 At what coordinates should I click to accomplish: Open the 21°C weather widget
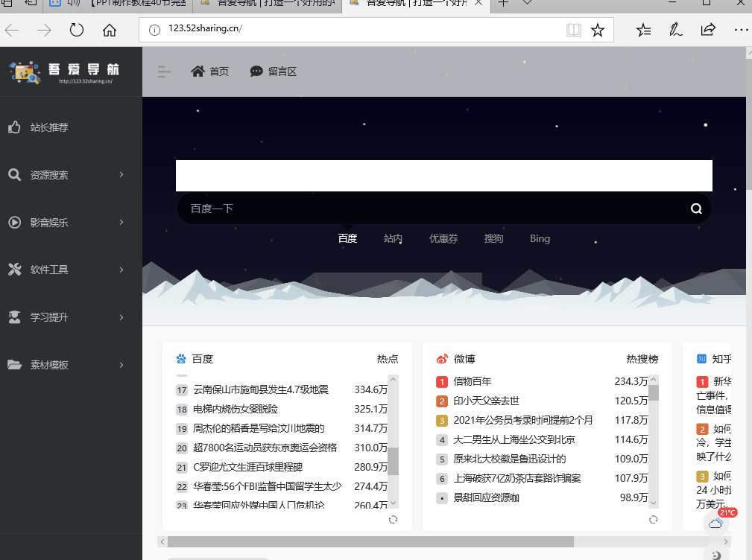(x=715, y=524)
